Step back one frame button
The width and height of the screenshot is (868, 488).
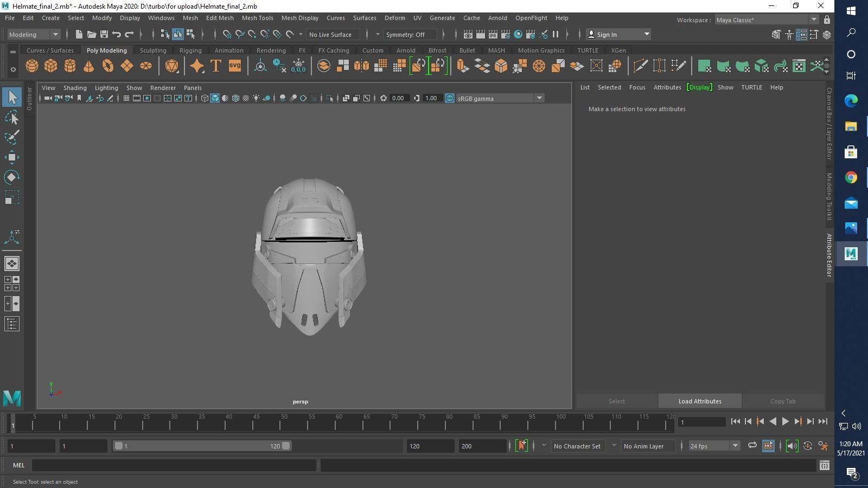coord(748,421)
